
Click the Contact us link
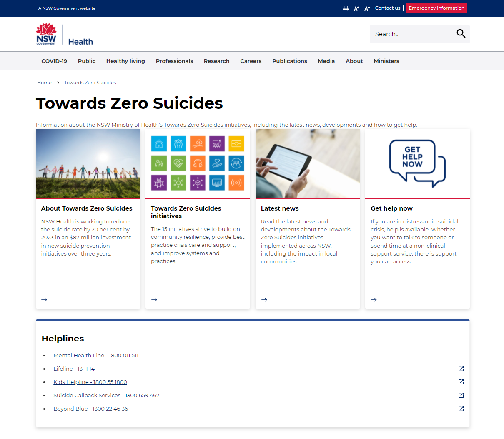(388, 8)
